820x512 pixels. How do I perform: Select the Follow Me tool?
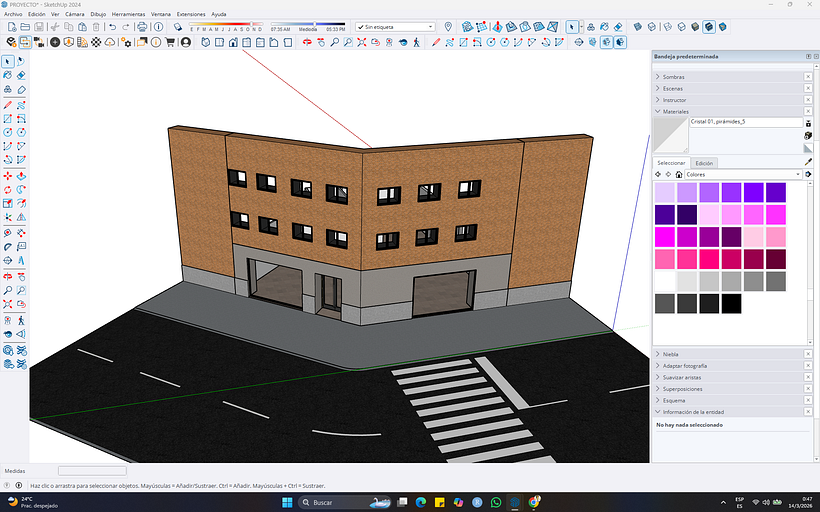pyautogui.click(x=21, y=189)
